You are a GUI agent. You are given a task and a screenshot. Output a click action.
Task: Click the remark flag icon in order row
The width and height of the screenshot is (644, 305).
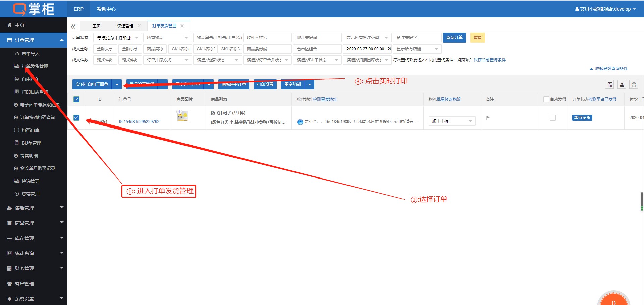click(x=488, y=118)
